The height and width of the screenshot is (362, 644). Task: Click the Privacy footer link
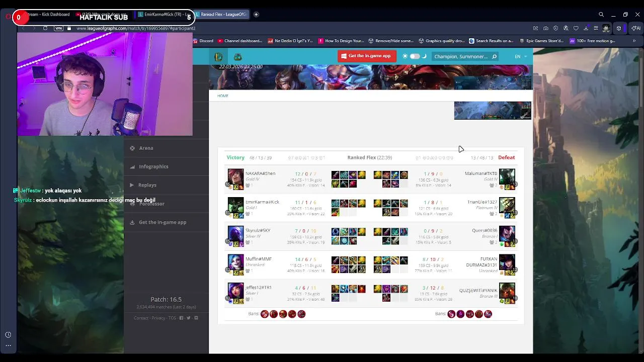click(158, 318)
